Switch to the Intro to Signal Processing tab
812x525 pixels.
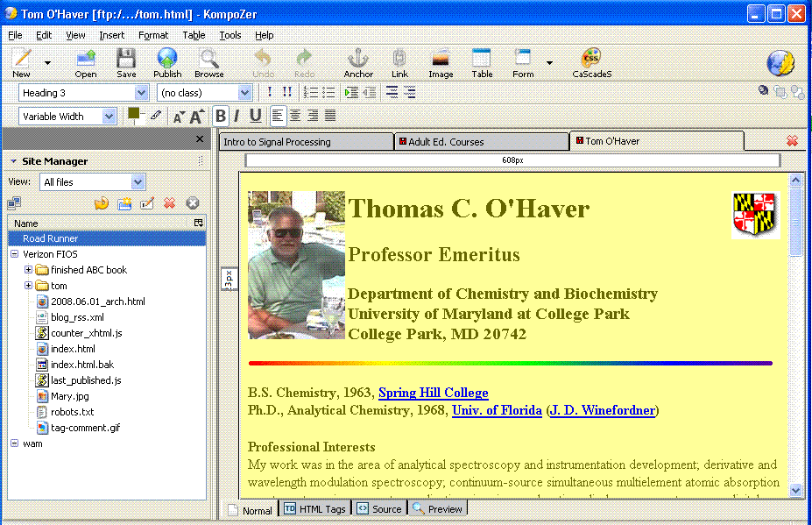306,141
